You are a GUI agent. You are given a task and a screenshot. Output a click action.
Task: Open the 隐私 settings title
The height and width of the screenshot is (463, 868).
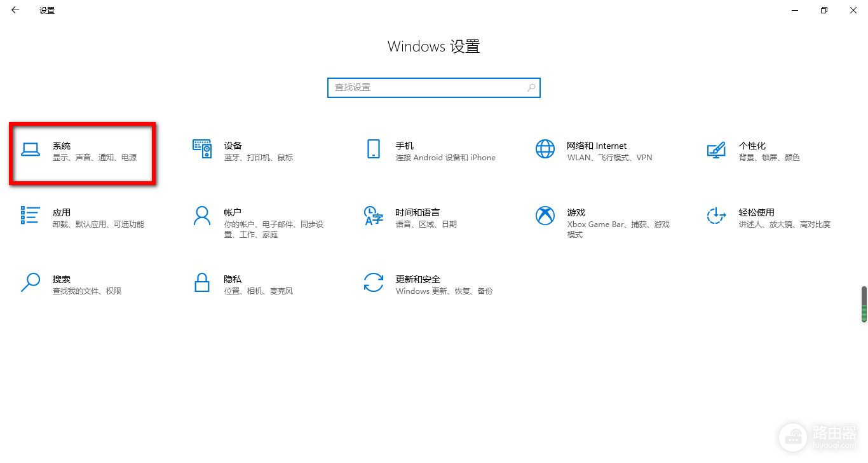point(233,279)
